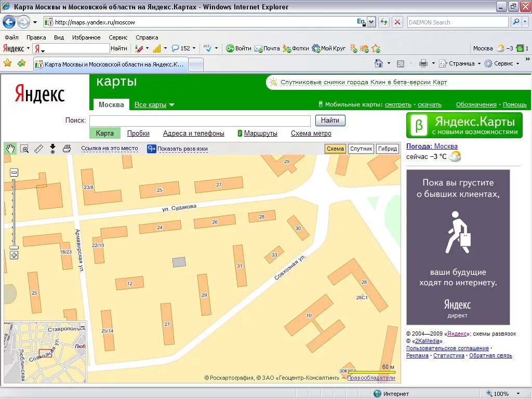Click the map zoom slider handle
This screenshot has height=399, width=532.
(x=14, y=248)
